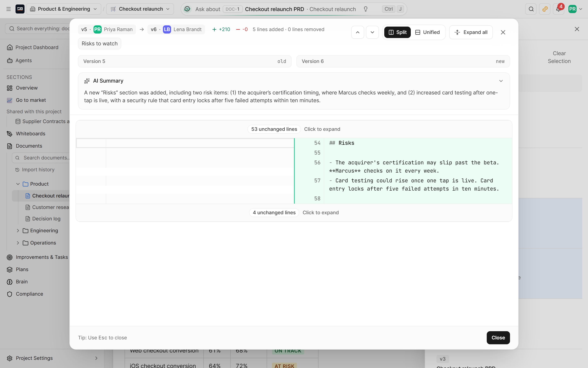
Task: Expand the Operations folder
Action: [x=18, y=243]
